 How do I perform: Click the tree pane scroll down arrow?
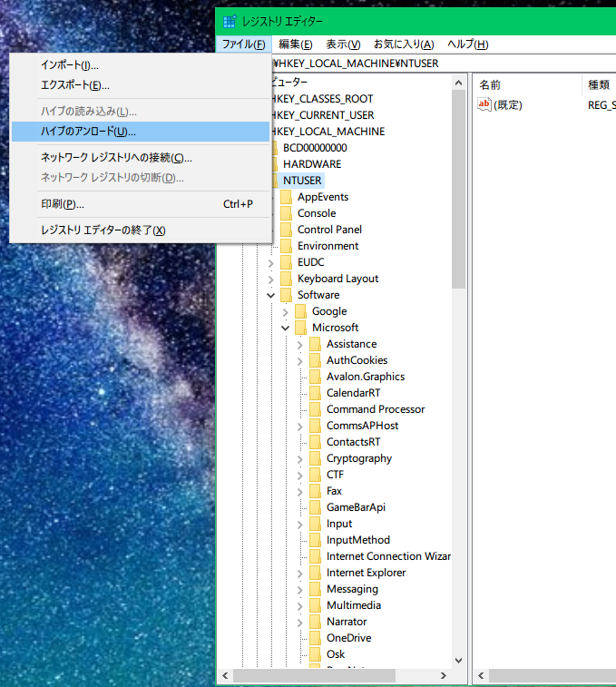(x=458, y=661)
